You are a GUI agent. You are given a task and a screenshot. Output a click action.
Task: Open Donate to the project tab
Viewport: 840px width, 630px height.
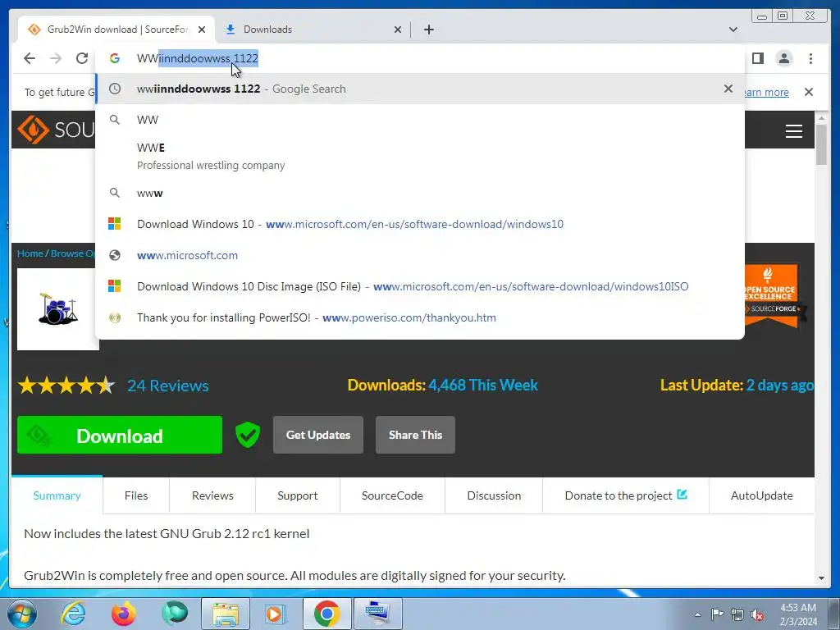tap(626, 495)
